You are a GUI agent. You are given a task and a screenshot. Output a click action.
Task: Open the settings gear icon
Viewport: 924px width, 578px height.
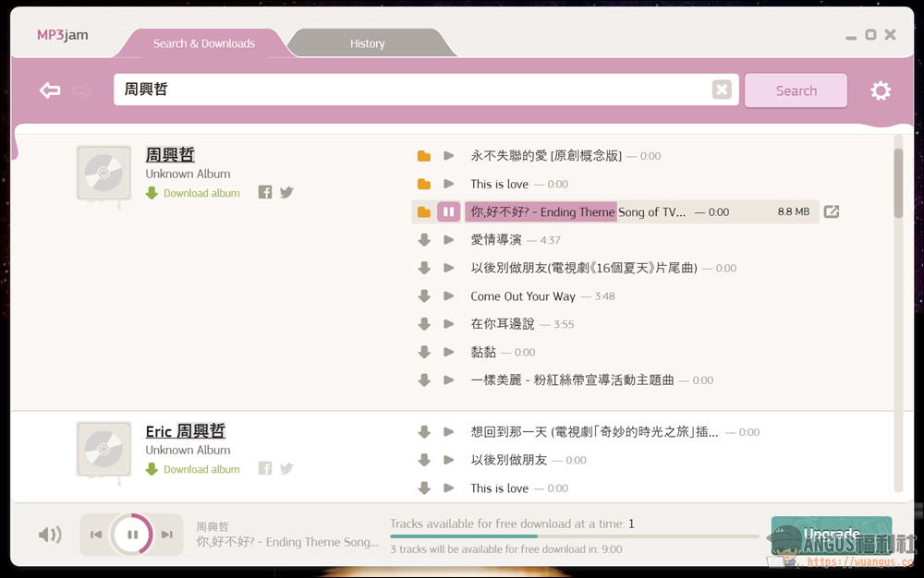click(881, 90)
